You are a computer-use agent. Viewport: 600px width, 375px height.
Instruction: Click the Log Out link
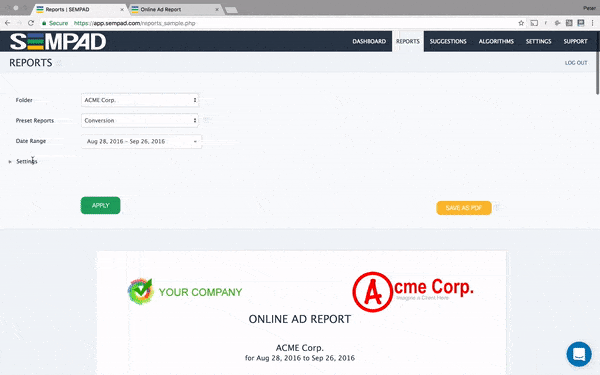pos(576,63)
